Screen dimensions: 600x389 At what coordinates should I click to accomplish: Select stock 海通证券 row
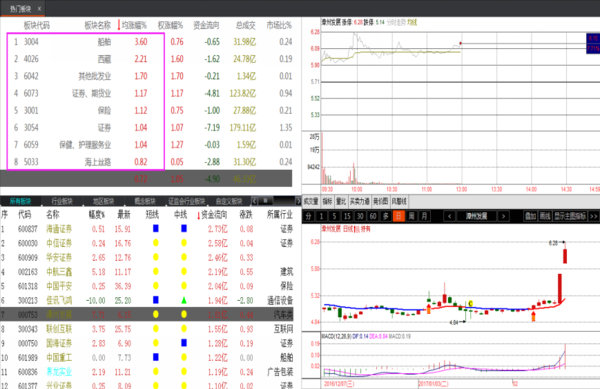[147, 229]
